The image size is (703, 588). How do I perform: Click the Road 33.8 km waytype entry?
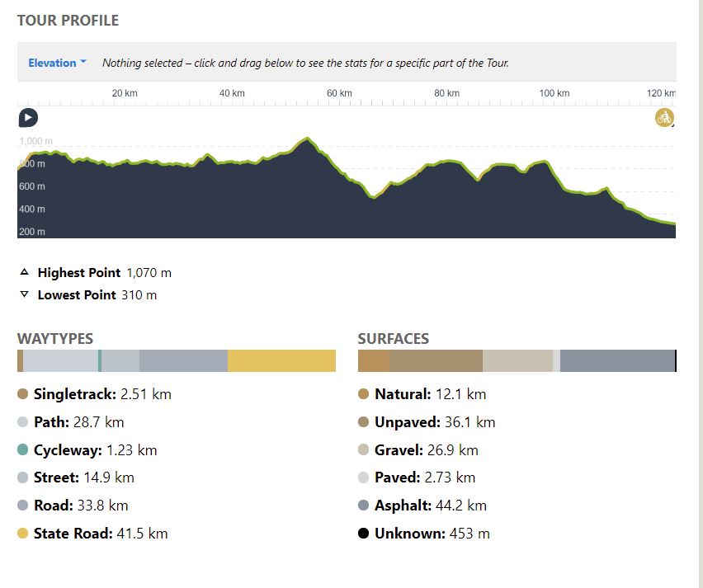coord(81,506)
